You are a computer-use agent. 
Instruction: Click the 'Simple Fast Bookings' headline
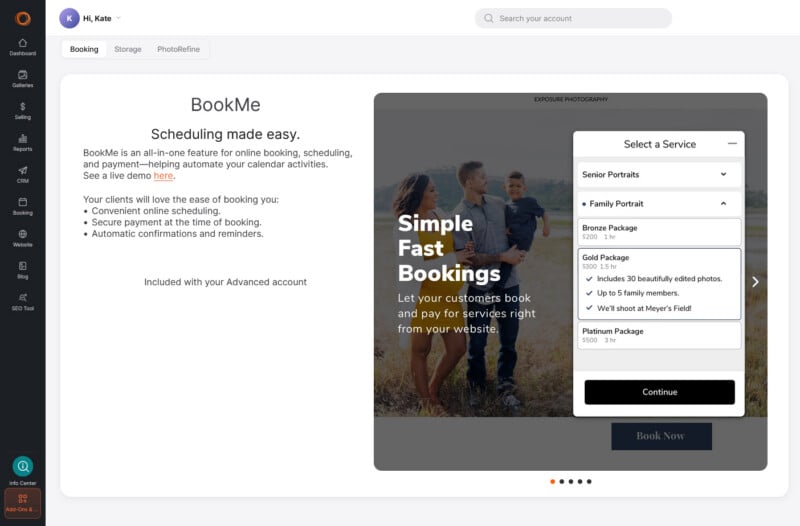pos(449,248)
